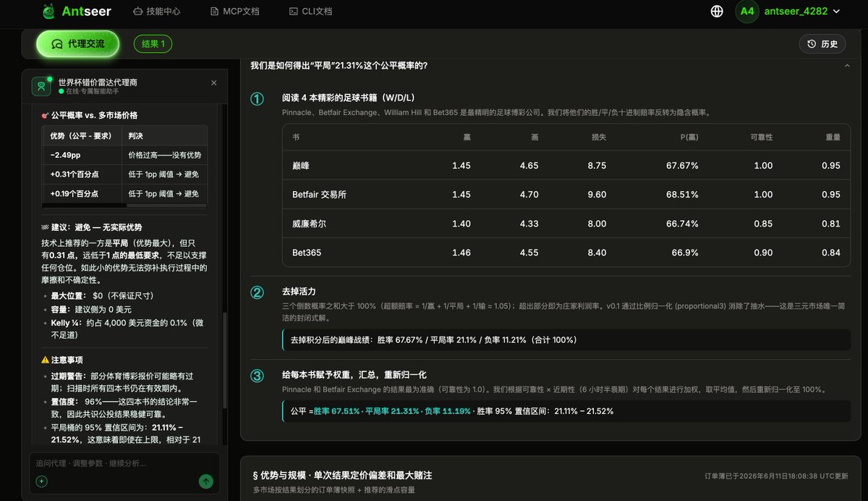Click the 68.51% probability cell
Screen dimensions: 868x501
click(682, 195)
